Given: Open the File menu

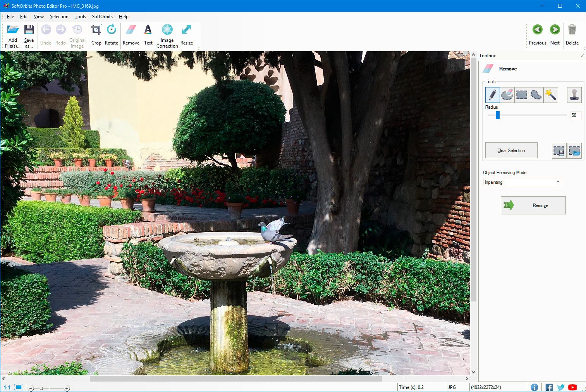Looking at the screenshot, I should pyautogui.click(x=10, y=17).
